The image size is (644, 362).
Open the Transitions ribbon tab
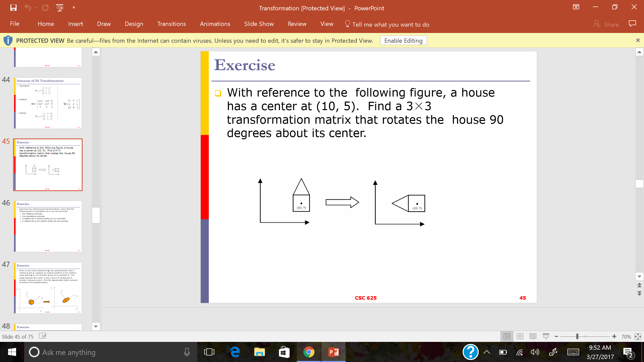coord(172,24)
